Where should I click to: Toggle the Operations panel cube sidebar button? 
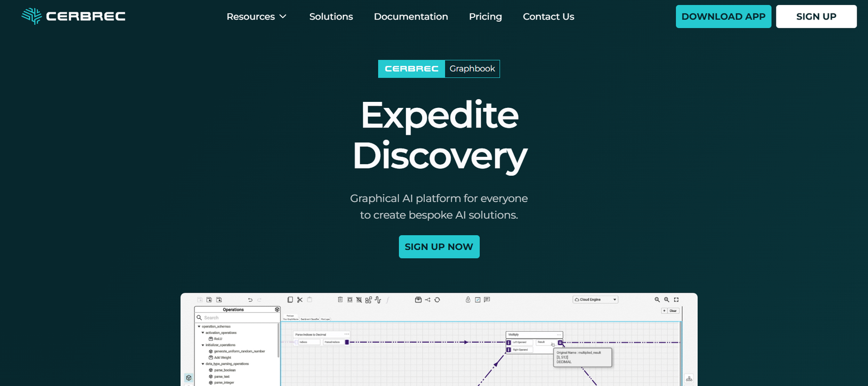[188, 378]
